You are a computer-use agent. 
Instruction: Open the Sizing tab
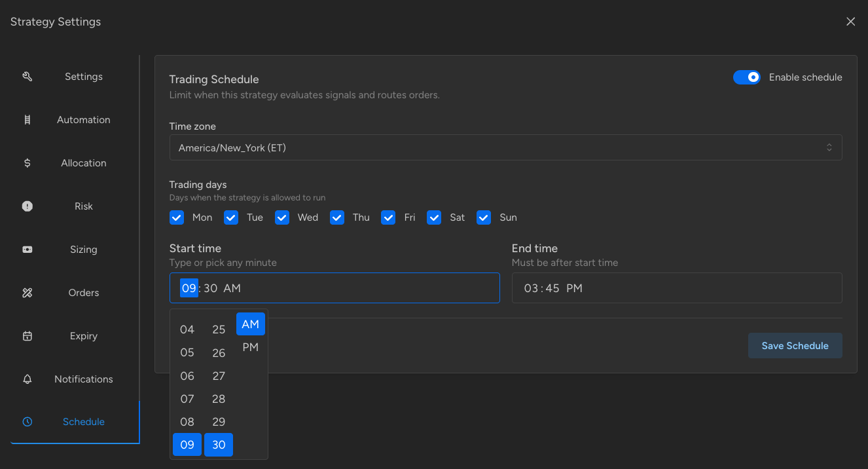[75, 250]
